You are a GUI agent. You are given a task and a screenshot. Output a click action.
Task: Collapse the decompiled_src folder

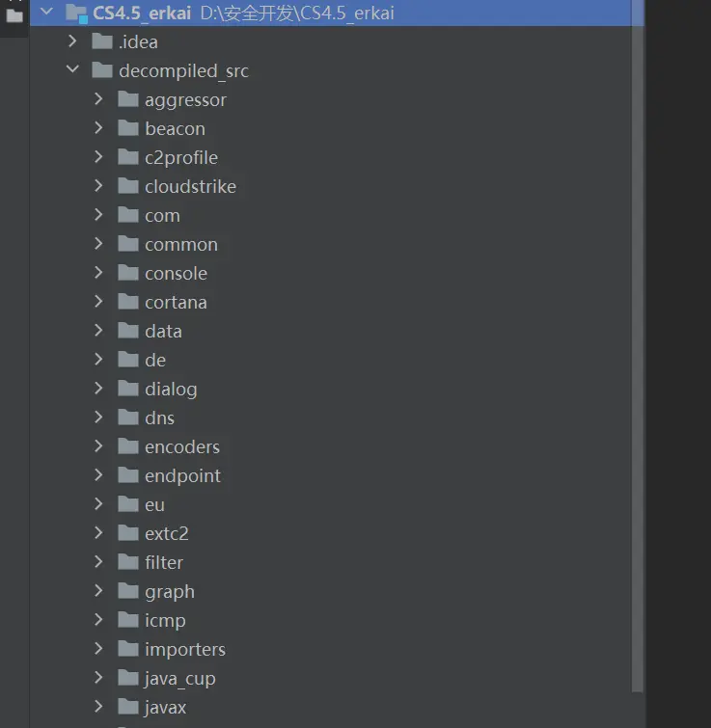(72, 70)
